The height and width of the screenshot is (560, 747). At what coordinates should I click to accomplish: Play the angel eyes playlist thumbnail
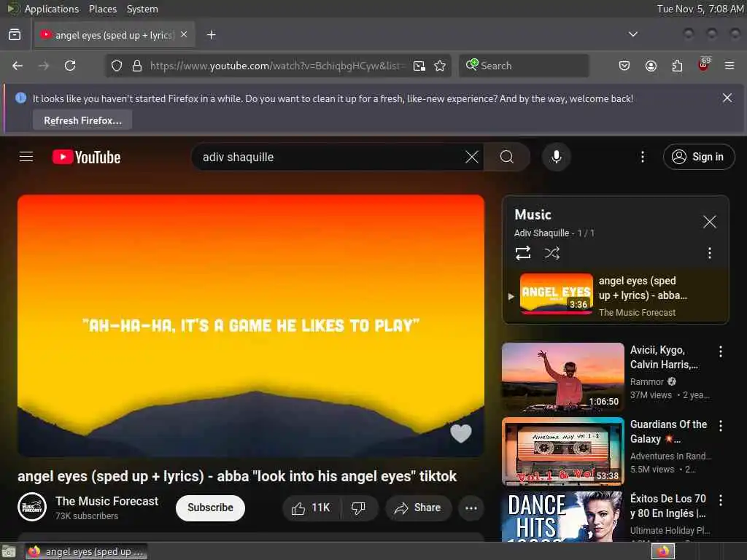(x=556, y=294)
